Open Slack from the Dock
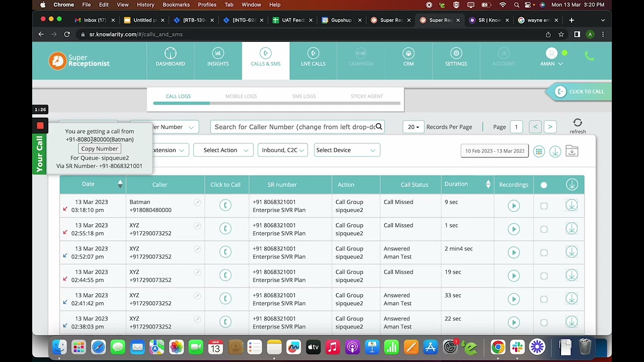 (x=517, y=347)
